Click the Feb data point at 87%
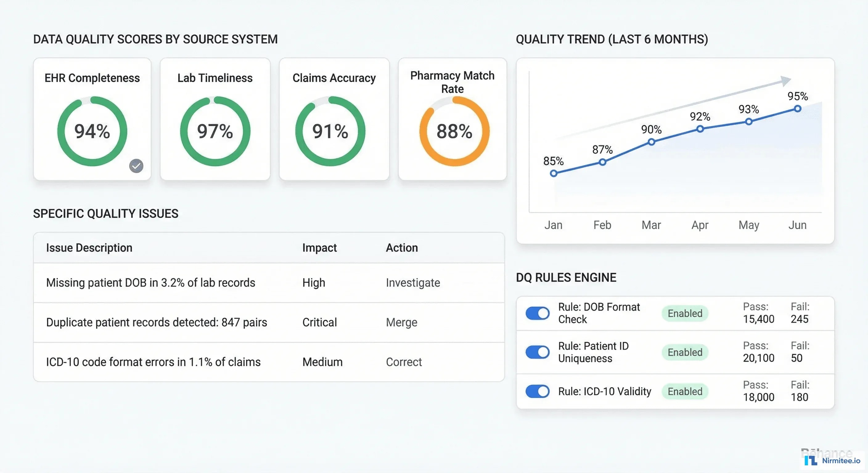 tap(603, 162)
